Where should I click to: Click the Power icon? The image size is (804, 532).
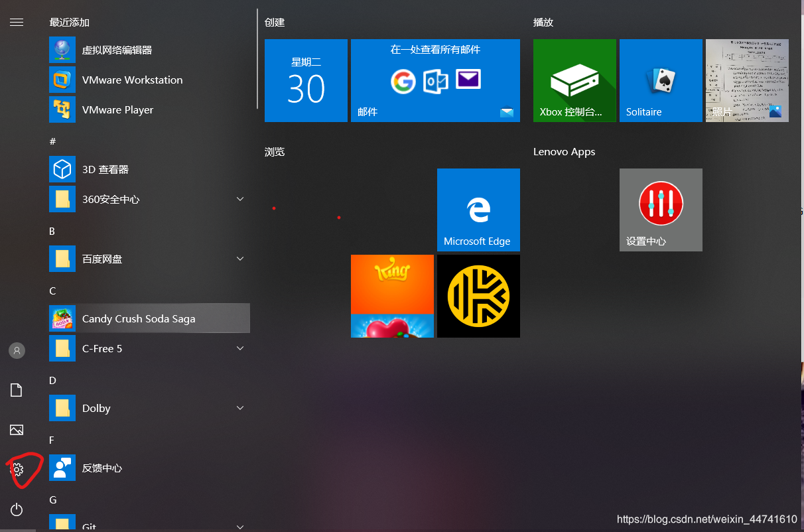tap(17, 509)
